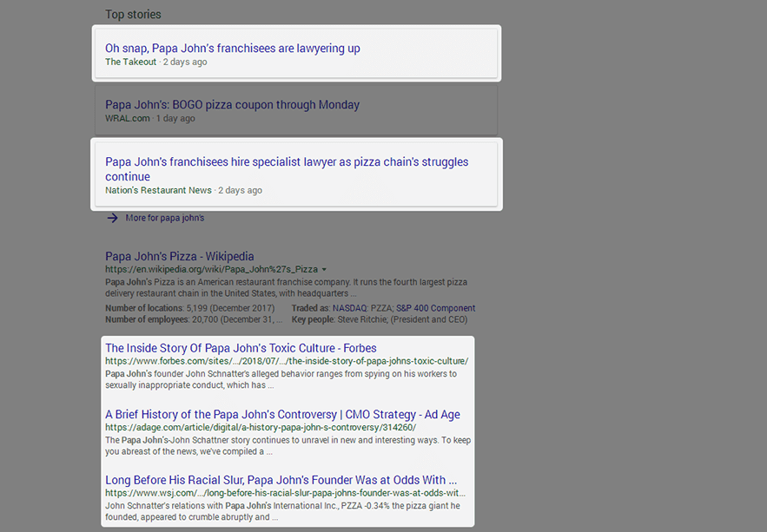Expand the dropdown arrow after the Wikipedia URL
Screen dimensions: 767x532
tap(324, 270)
